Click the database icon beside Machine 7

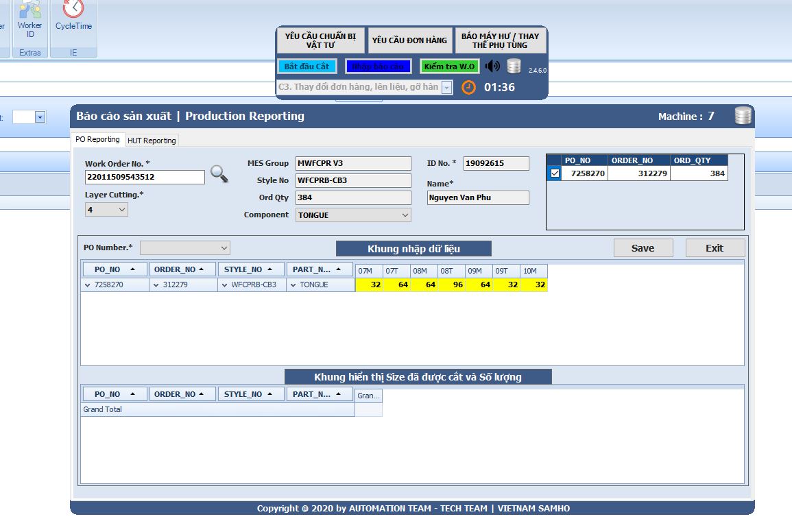pos(743,116)
